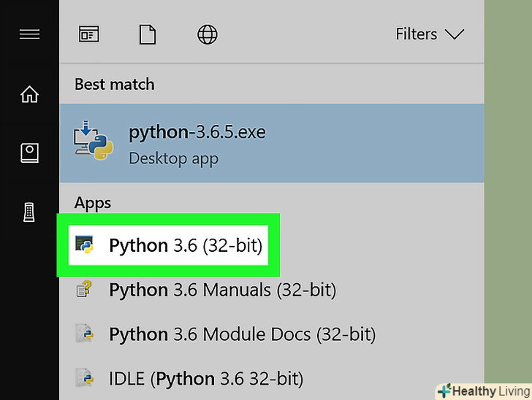Viewport: 532px width, 400px height.
Task: Open Python 3.6 Module Docs (32-bit)
Action: [x=242, y=334]
